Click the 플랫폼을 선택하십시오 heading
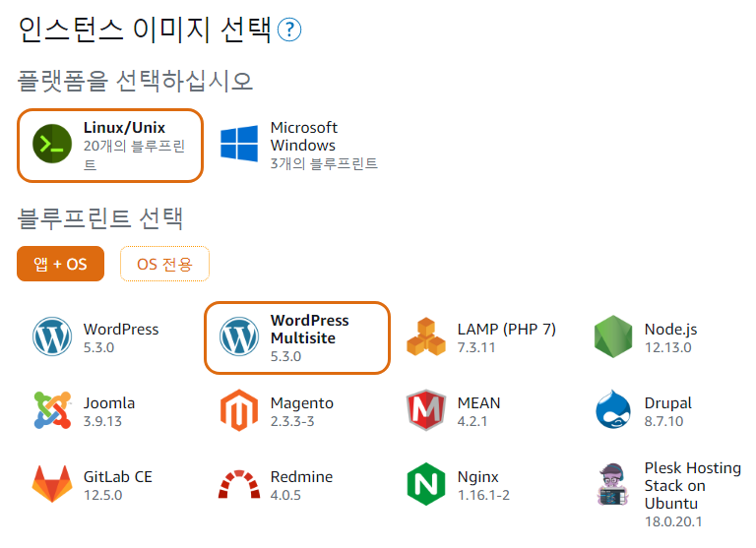 point(135,80)
